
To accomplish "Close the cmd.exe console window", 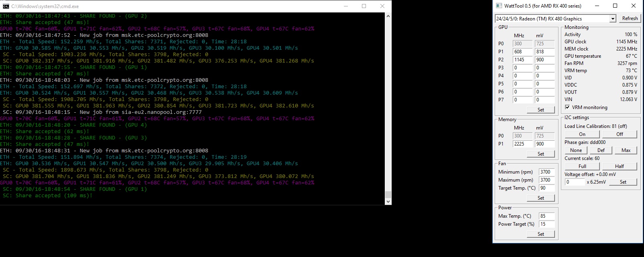I will tap(382, 6).
